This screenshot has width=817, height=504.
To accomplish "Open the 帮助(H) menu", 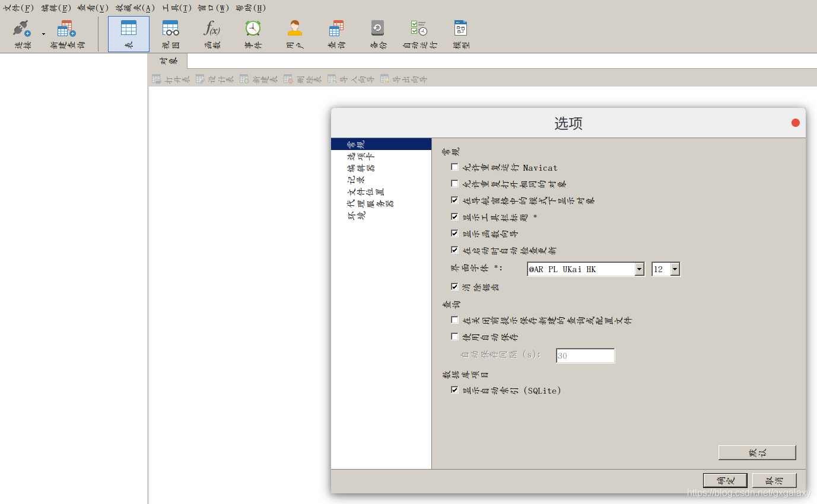I will coord(250,8).
